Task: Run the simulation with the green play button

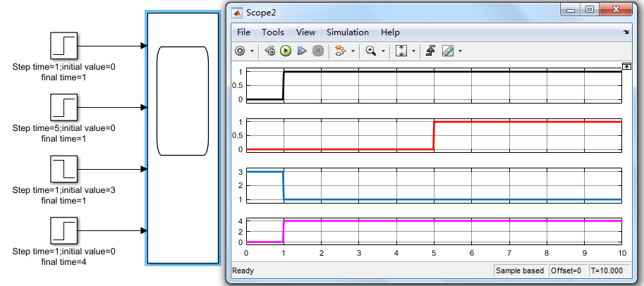Action: coord(286,51)
